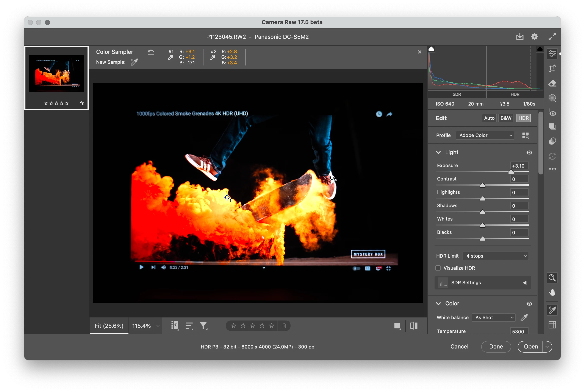Open the HDR Limit 4 stops dropdown
The image size is (585, 392).
tap(495, 256)
